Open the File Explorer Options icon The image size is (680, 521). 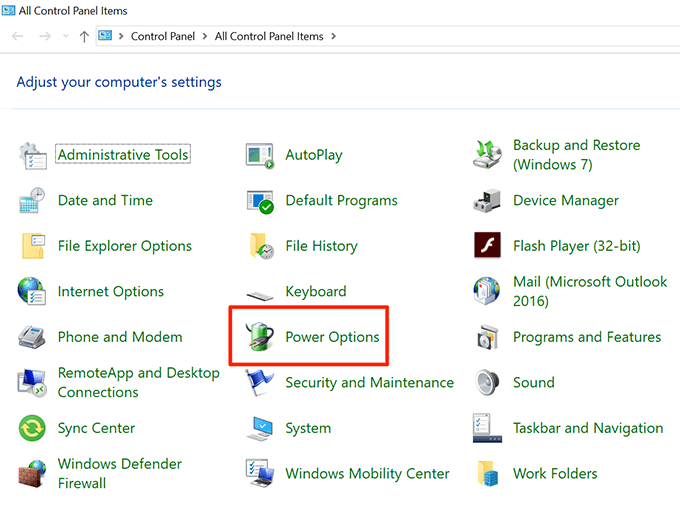(33, 246)
